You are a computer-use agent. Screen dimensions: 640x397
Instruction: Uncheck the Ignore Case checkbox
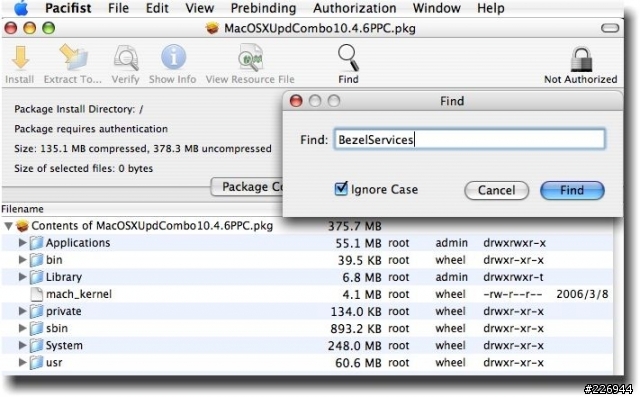tap(341, 189)
